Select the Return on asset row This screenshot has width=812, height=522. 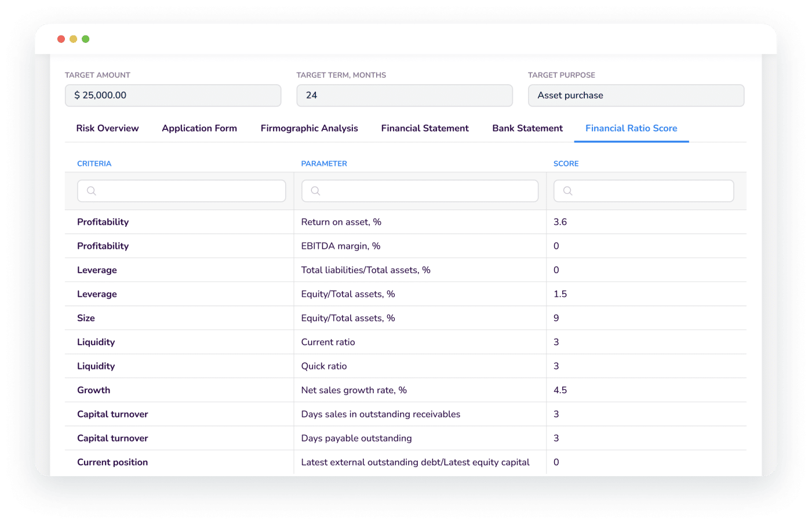pyautogui.click(x=406, y=222)
